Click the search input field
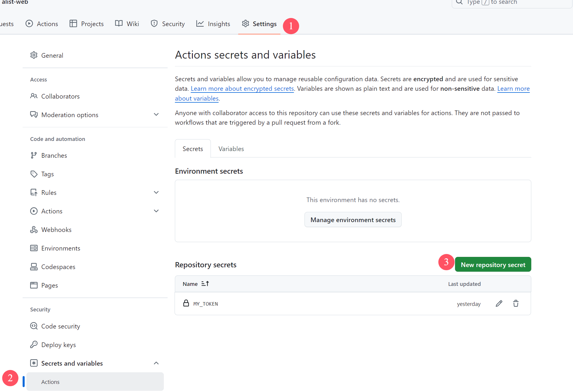Viewport: 573px width, 392px height. [512, 2]
